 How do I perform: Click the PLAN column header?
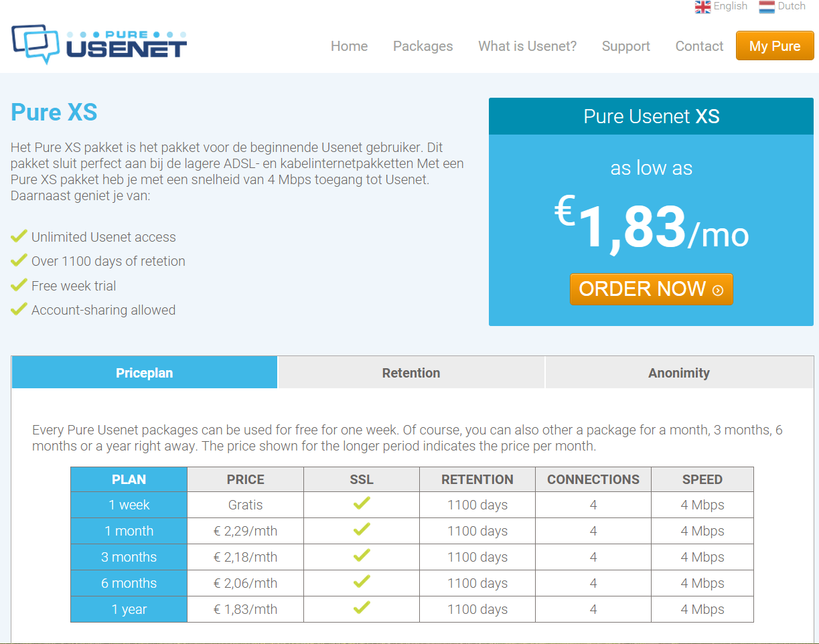[x=129, y=479]
